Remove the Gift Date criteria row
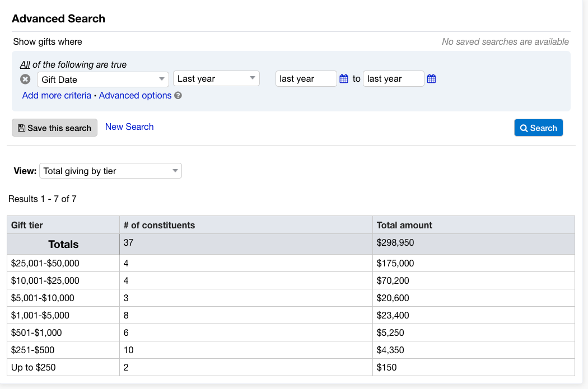 (x=25, y=79)
